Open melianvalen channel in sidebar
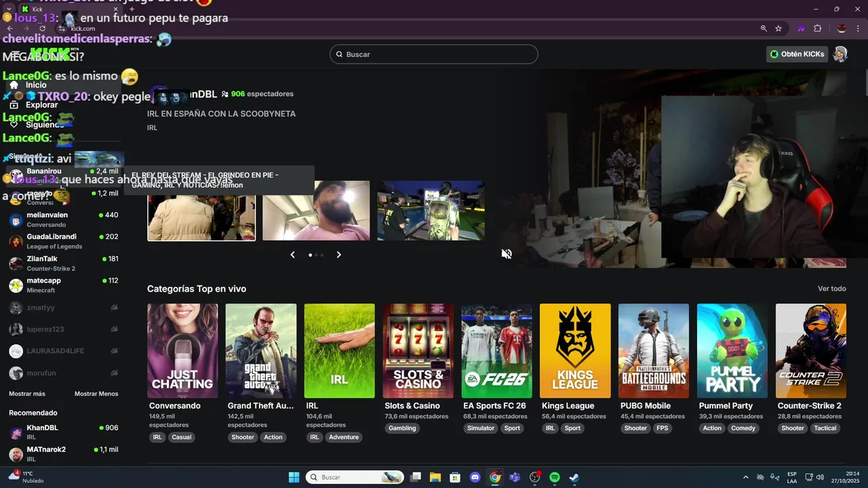This screenshot has height=488, width=868. coord(64,220)
